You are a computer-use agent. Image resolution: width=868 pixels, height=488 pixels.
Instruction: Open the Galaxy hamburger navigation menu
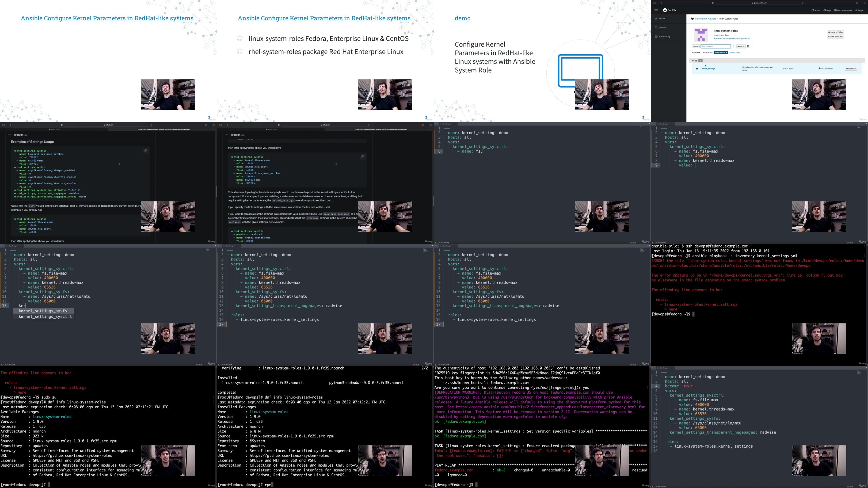coord(656,10)
